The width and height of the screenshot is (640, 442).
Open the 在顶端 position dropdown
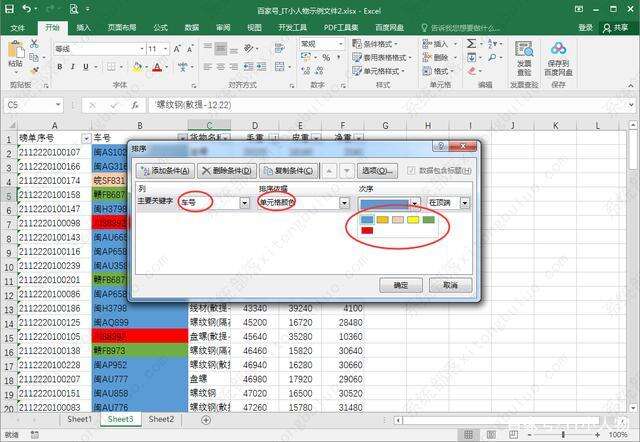464,203
